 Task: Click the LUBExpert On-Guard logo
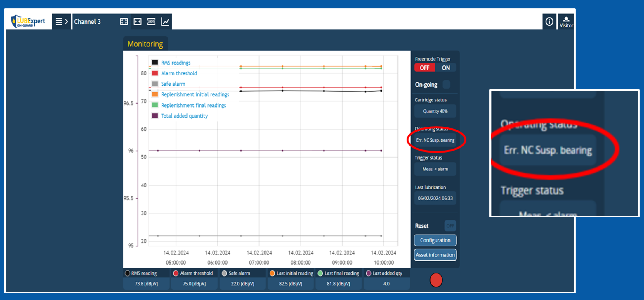[x=28, y=21]
